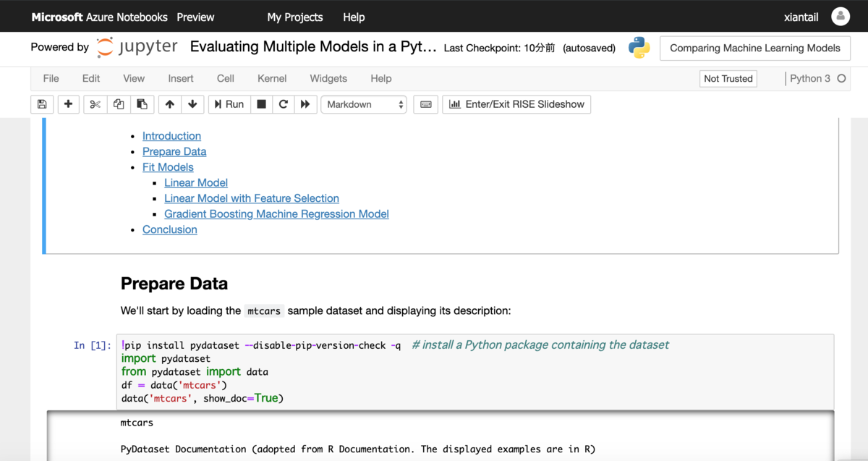Insert a cell below with plus icon
The height and width of the screenshot is (461, 868).
[68, 104]
